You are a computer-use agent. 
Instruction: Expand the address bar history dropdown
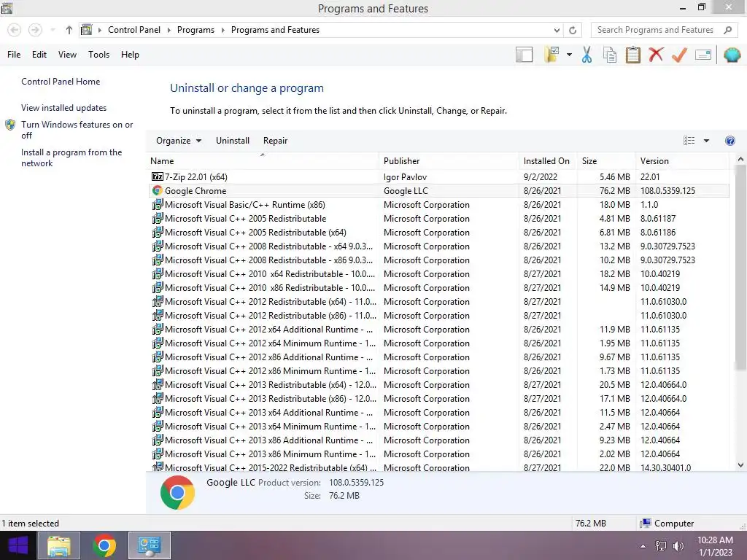pos(557,30)
